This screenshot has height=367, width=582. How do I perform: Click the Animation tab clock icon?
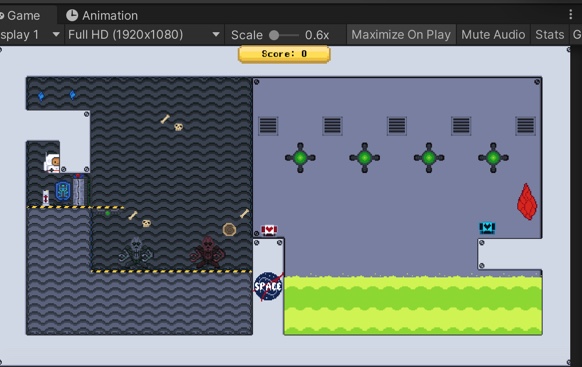click(72, 15)
